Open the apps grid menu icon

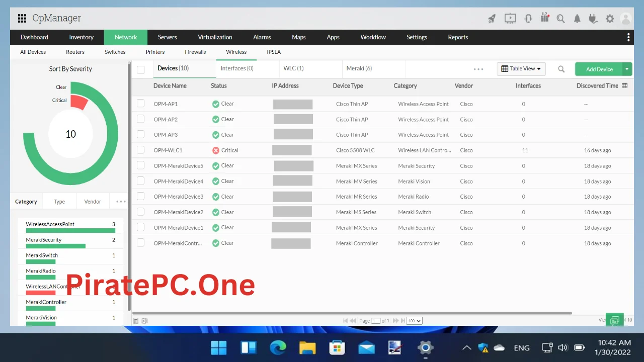(x=22, y=19)
